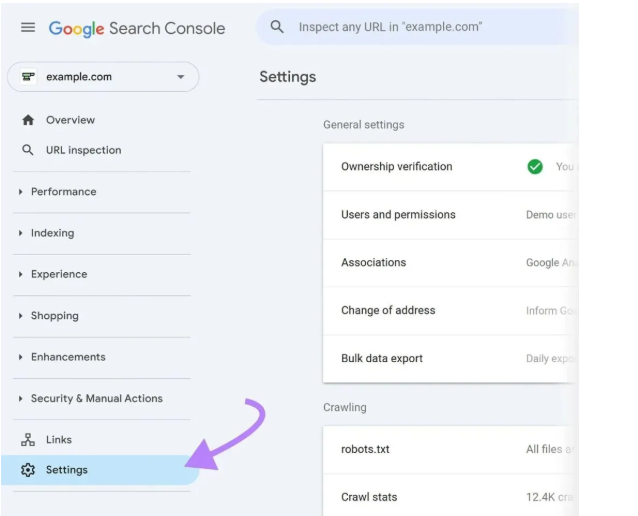Expand the Performance section
The image size is (638, 516).
63,192
